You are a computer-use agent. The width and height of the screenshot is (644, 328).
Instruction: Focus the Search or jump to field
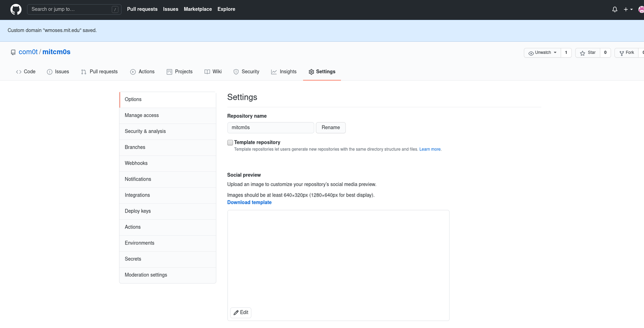click(x=74, y=9)
